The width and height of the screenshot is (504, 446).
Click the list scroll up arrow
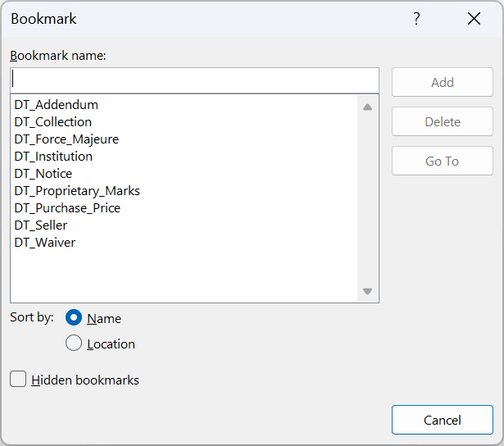click(x=367, y=107)
